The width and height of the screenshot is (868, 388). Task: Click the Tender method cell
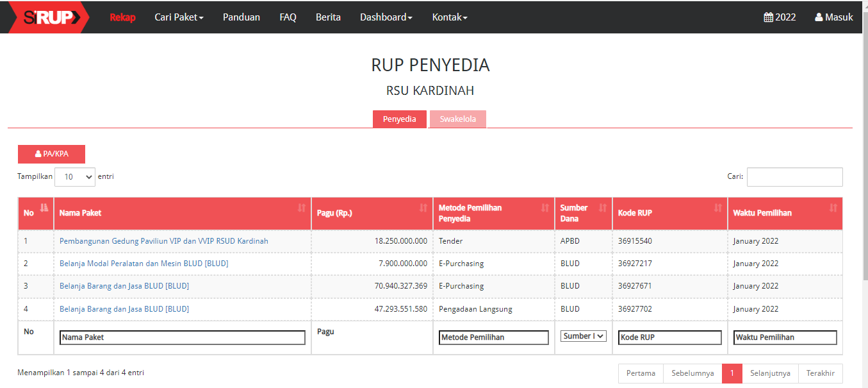[x=451, y=241]
